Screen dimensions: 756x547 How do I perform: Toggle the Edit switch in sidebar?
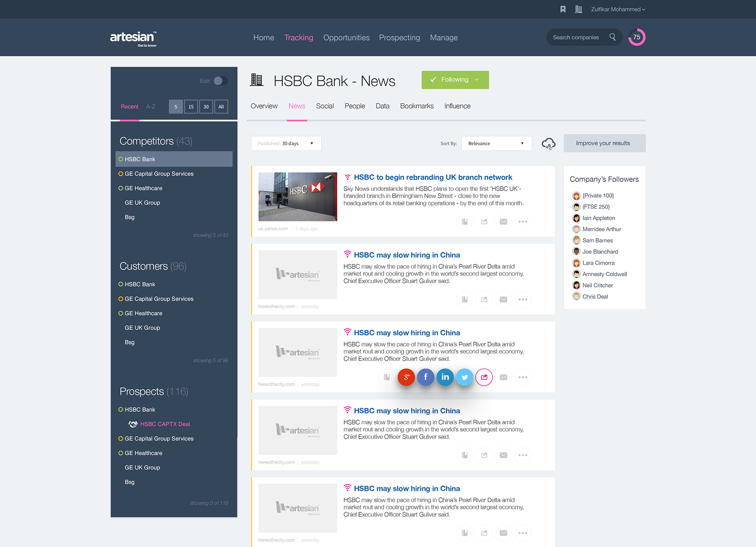point(220,81)
